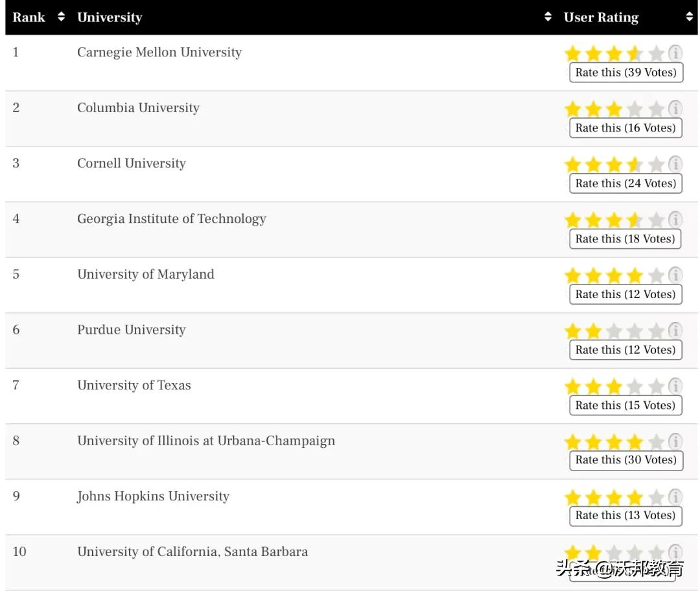Screen dimensions: 700x593
Task: Set University of Texas rating to fourth star
Action: point(635,387)
